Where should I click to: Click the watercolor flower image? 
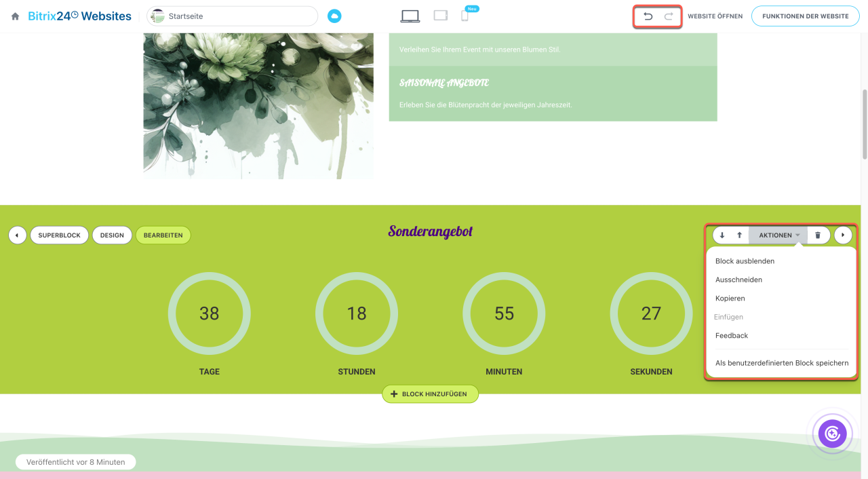(258, 106)
